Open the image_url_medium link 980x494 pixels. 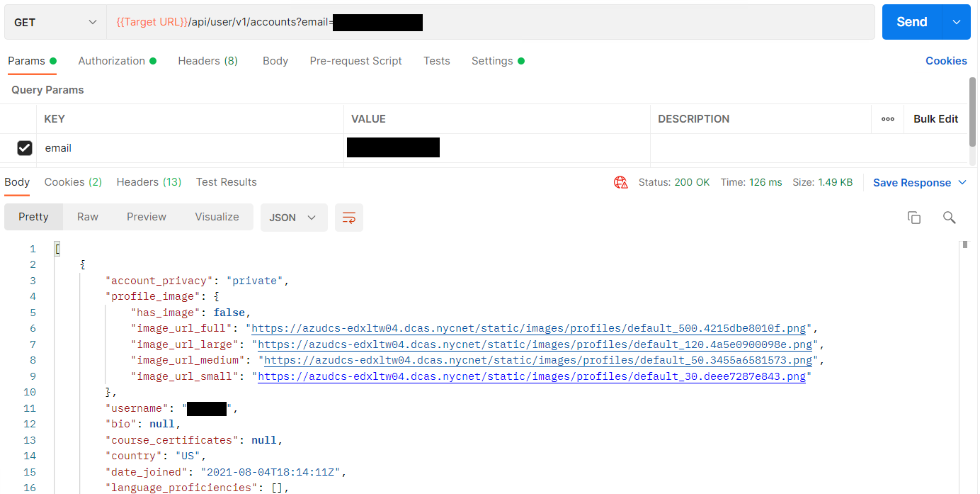538,361
